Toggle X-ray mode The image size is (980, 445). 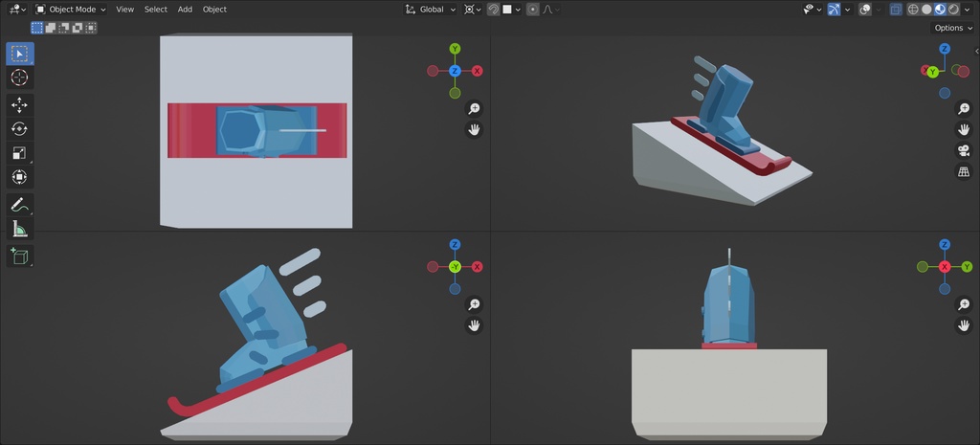896,10
